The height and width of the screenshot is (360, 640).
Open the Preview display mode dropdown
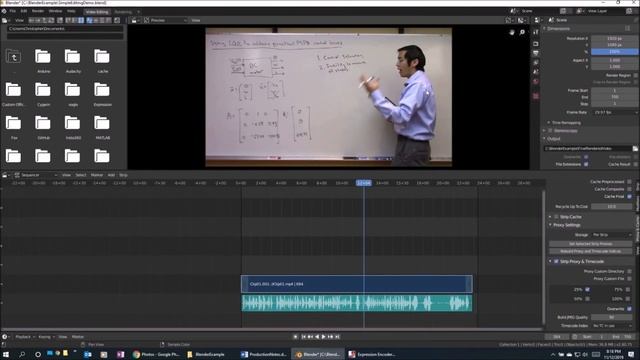[166, 20]
